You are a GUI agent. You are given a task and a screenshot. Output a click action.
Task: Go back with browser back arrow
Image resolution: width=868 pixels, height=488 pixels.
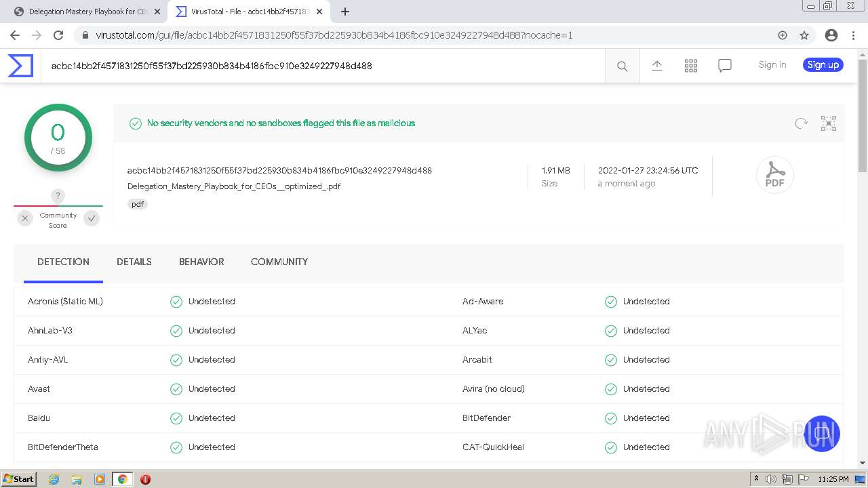point(15,35)
